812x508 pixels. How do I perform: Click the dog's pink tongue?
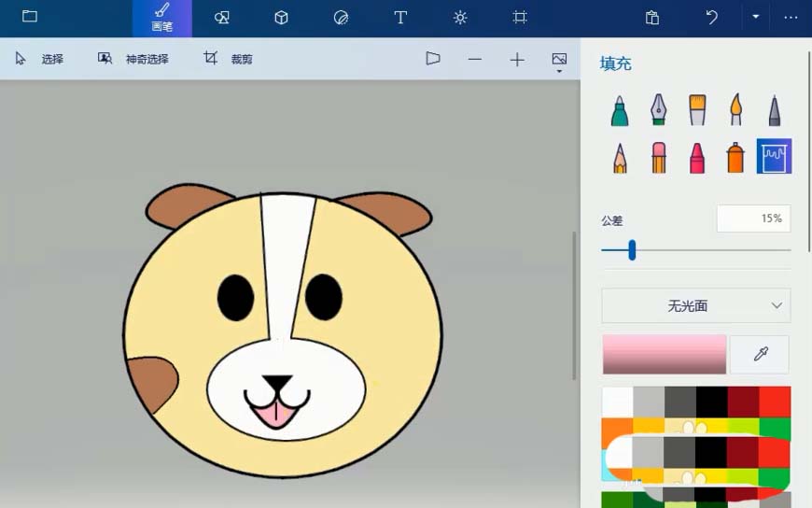(x=276, y=415)
